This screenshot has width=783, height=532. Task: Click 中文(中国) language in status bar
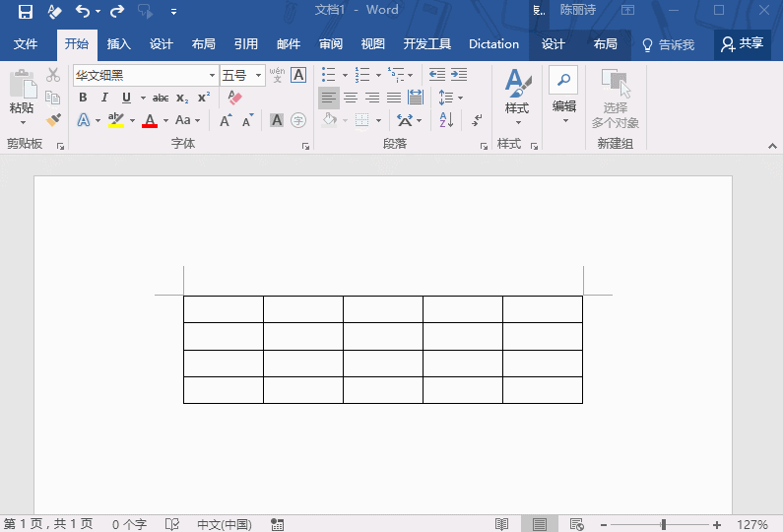coord(225,524)
